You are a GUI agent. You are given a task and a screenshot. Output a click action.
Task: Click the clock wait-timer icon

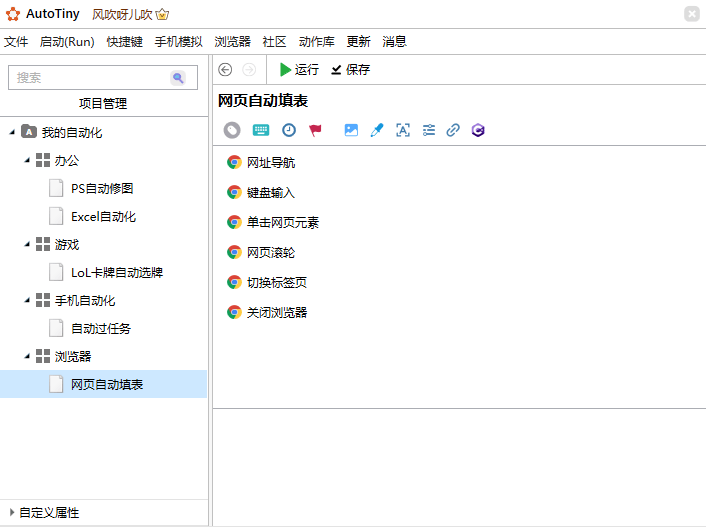tap(289, 130)
